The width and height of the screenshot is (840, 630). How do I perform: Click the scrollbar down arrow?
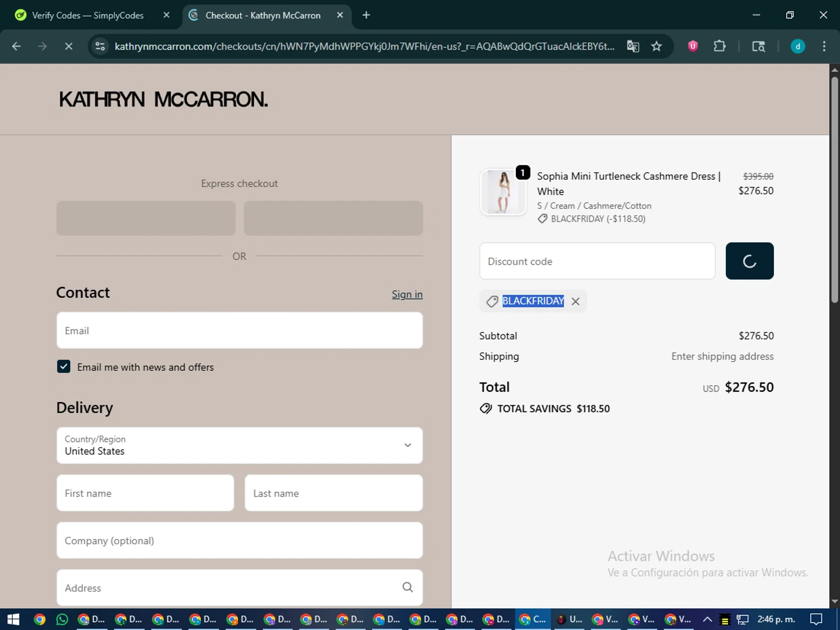pos(834,602)
